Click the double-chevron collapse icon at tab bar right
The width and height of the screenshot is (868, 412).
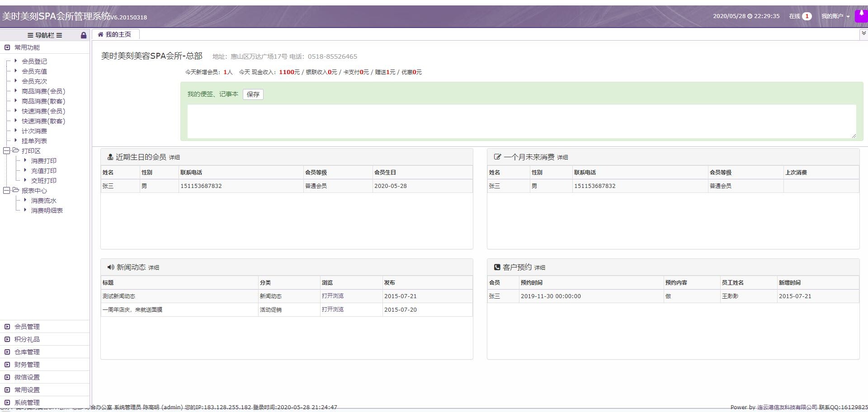863,33
